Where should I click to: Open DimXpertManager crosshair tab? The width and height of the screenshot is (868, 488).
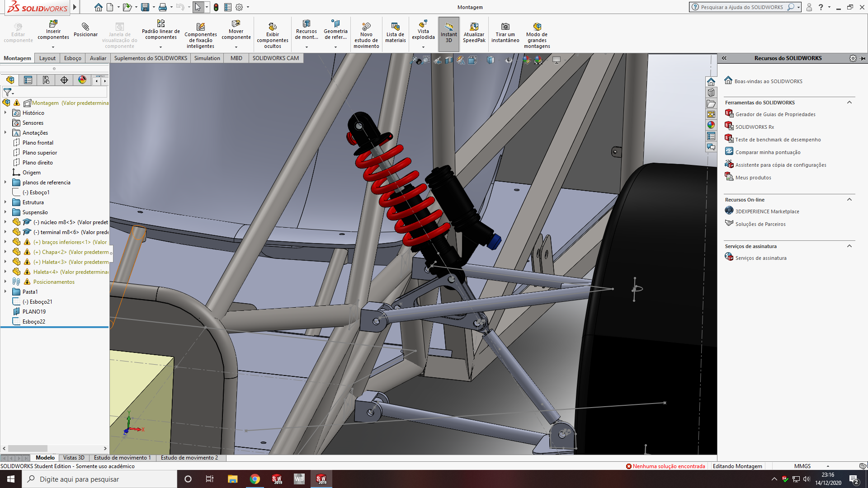point(64,80)
